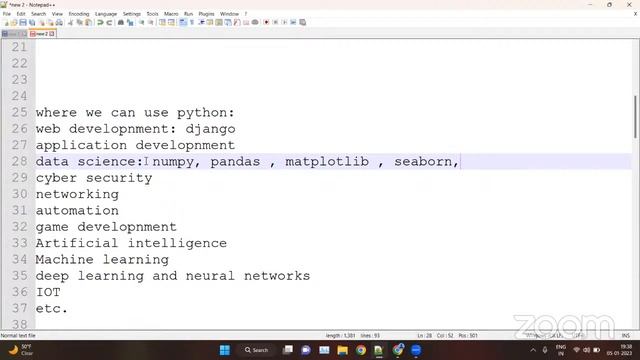Copy selection via the toolbar icon
This screenshot has width=640, height=360.
point(80,22)
